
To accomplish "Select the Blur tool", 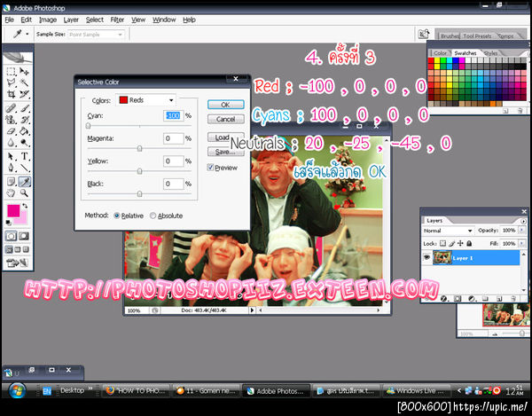I will (12, 143).
